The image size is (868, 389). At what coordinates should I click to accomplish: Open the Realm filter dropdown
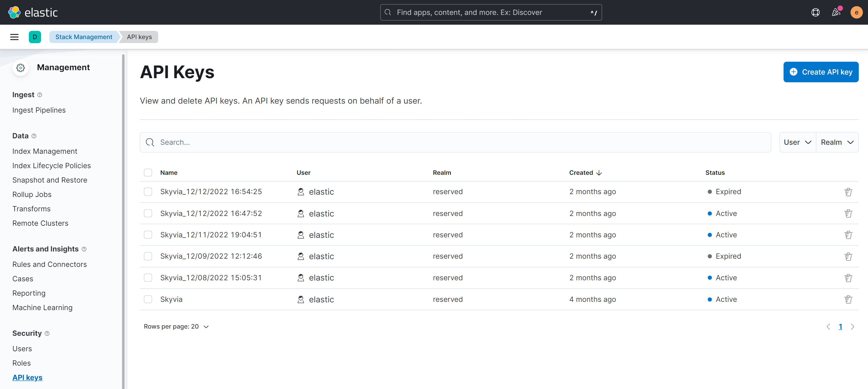[x=837, y=142]
